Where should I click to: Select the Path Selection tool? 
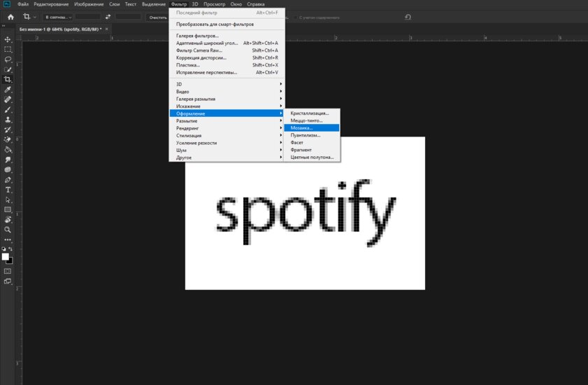[8, 199]
